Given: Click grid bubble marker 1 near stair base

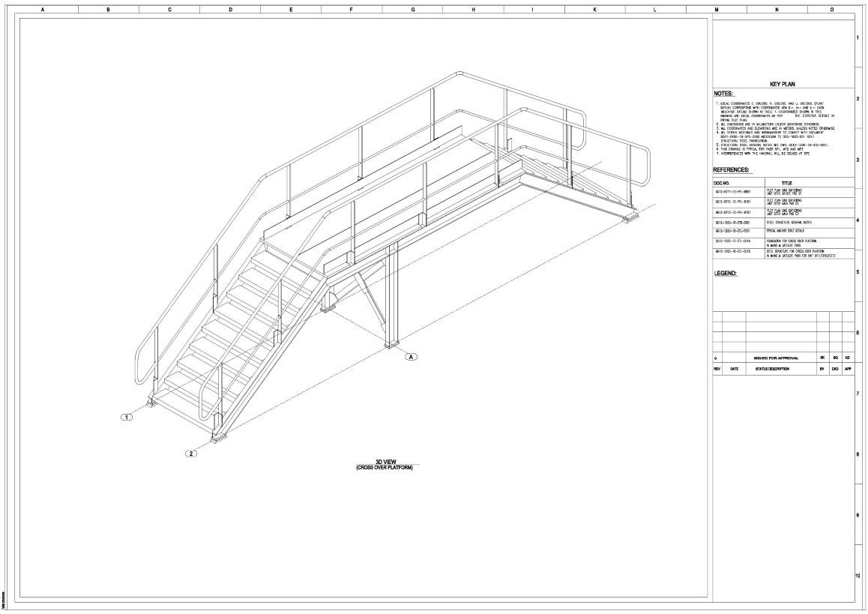Looking at the screenshot, I should pos(127,416).
